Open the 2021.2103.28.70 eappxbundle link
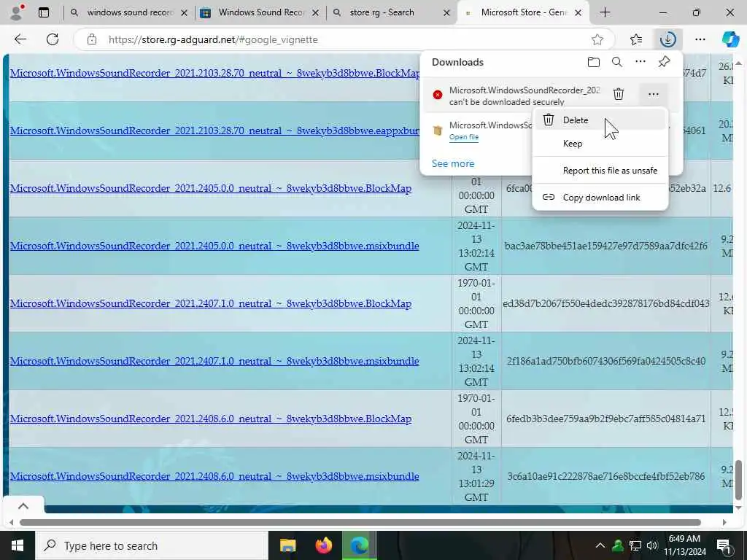Viewport: 747px width, 560px height. click(214, 131)
